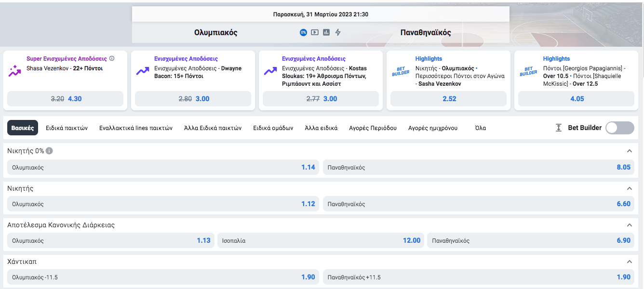Click Αποτέλεσμα Κανονικής Διάρκειας section title
The image size is (644, 289).
pyautogui.click(x=61, y=225)
